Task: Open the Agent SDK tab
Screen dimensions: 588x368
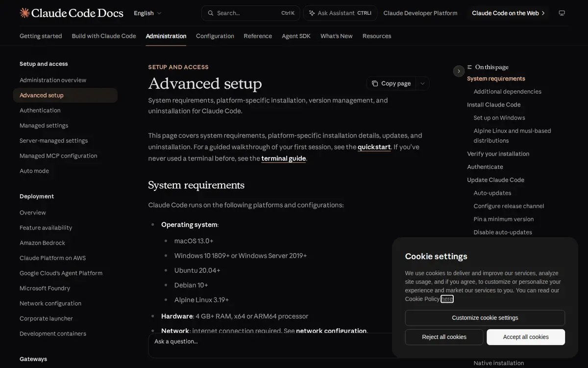Action: [296, 36]
